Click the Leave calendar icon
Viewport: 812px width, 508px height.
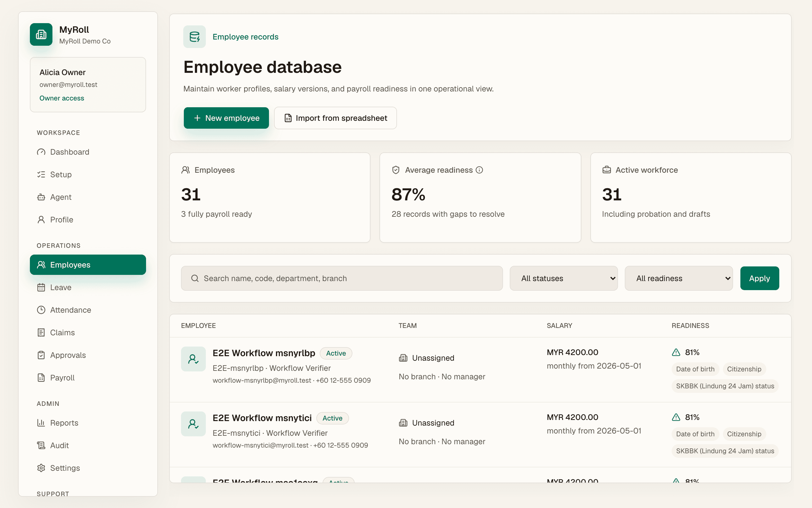41,287
